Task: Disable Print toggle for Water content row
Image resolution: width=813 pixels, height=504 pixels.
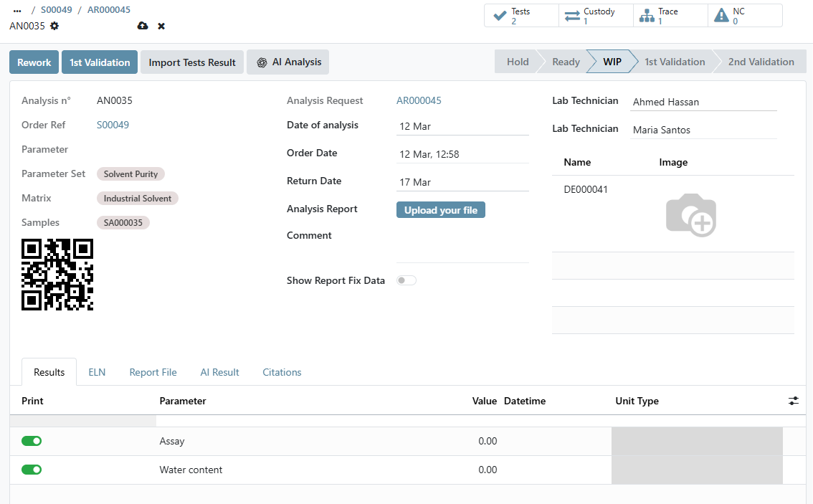Action: pos(32,470)
